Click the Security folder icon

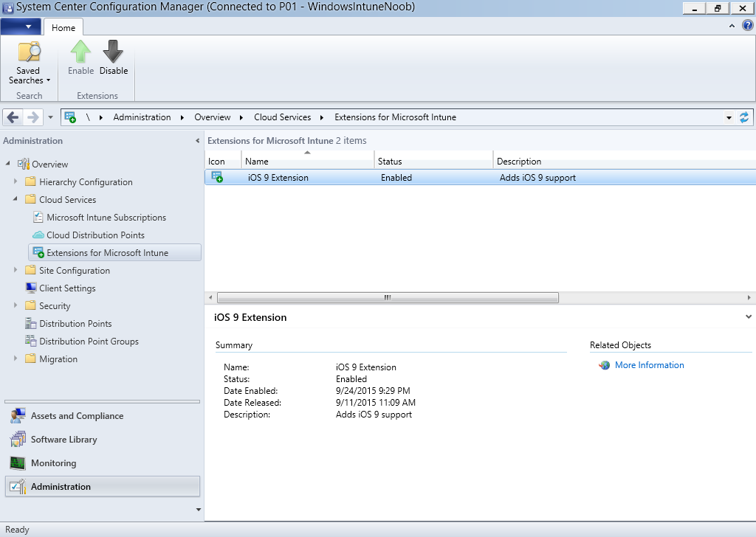[31, 305]
